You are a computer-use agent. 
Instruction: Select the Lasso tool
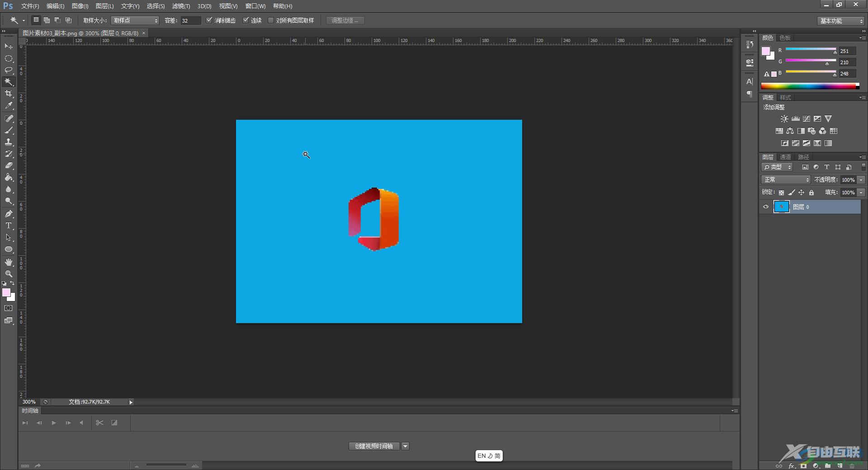[8, 70]
